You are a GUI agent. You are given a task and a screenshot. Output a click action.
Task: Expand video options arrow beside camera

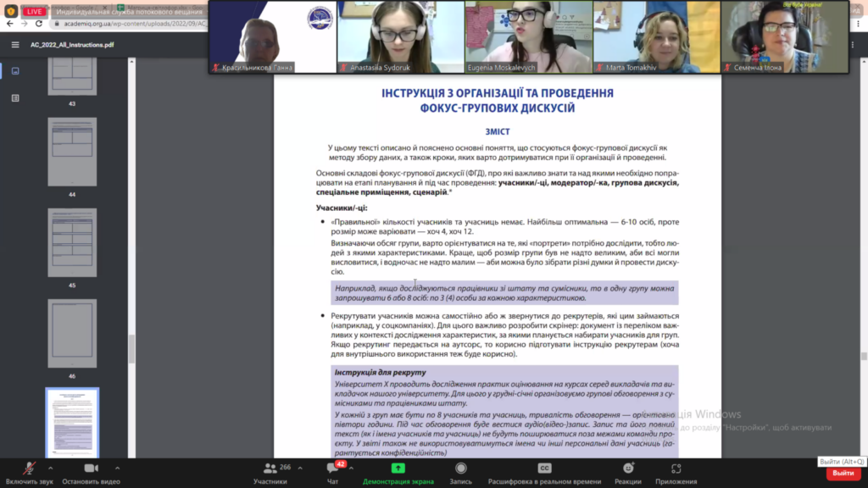[x=117, y=468]
